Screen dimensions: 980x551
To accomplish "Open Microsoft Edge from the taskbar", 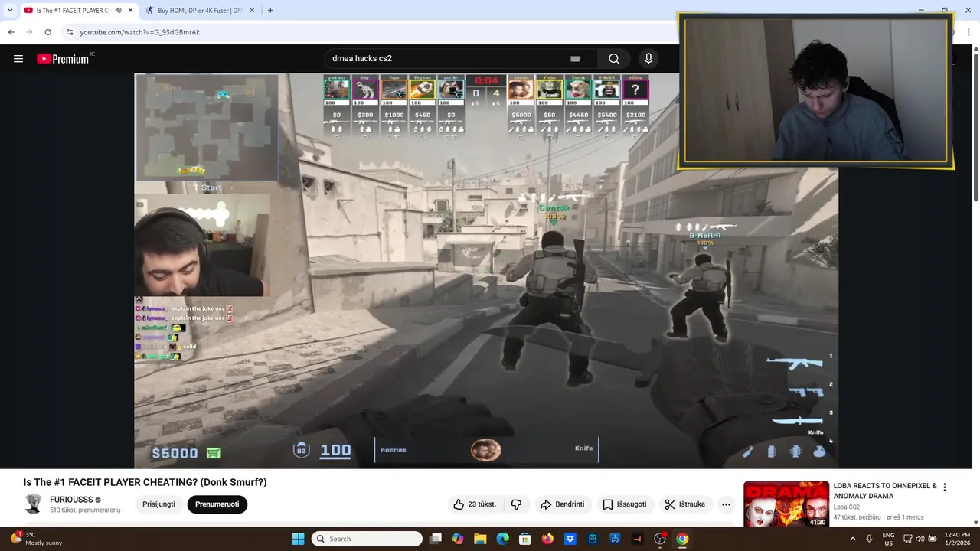I will point(502,539).
